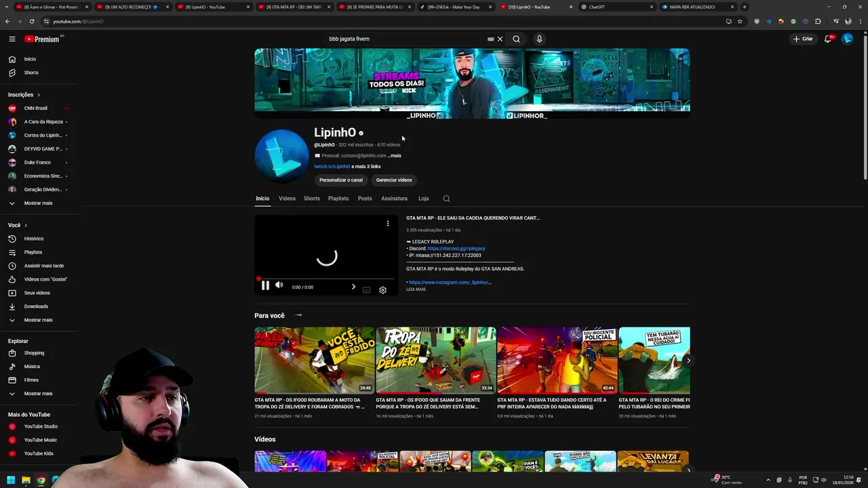
Task: Search within the LipinhO channel
Action: pos(446,199)
